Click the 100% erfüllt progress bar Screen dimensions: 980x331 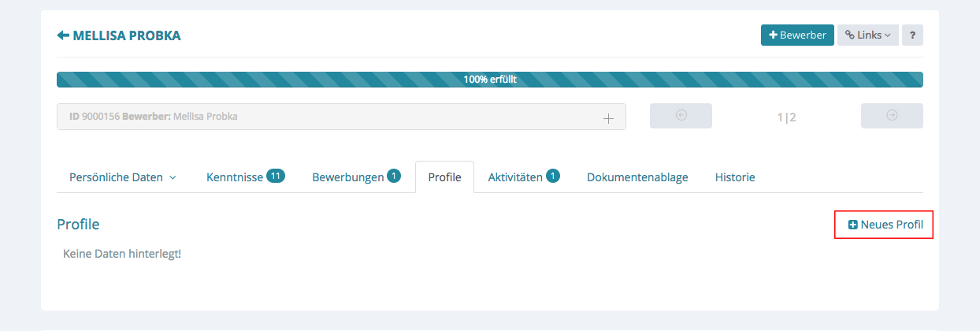tap(489, 80)
